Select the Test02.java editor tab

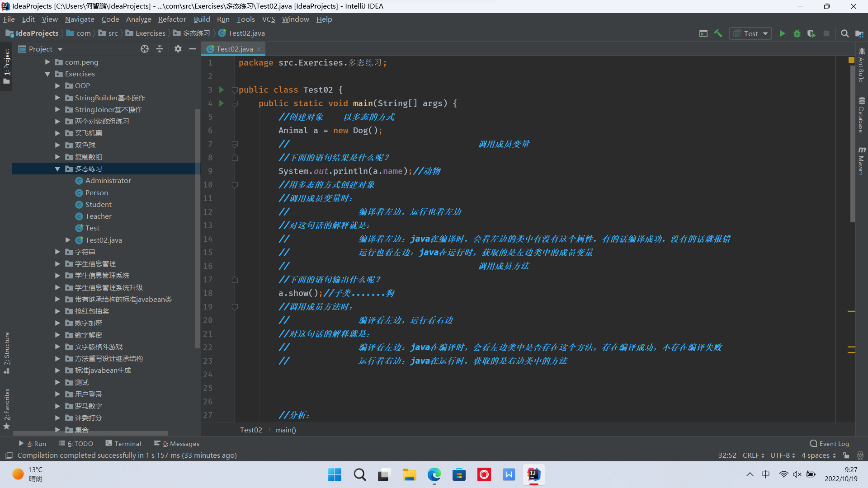coord(234,49)
